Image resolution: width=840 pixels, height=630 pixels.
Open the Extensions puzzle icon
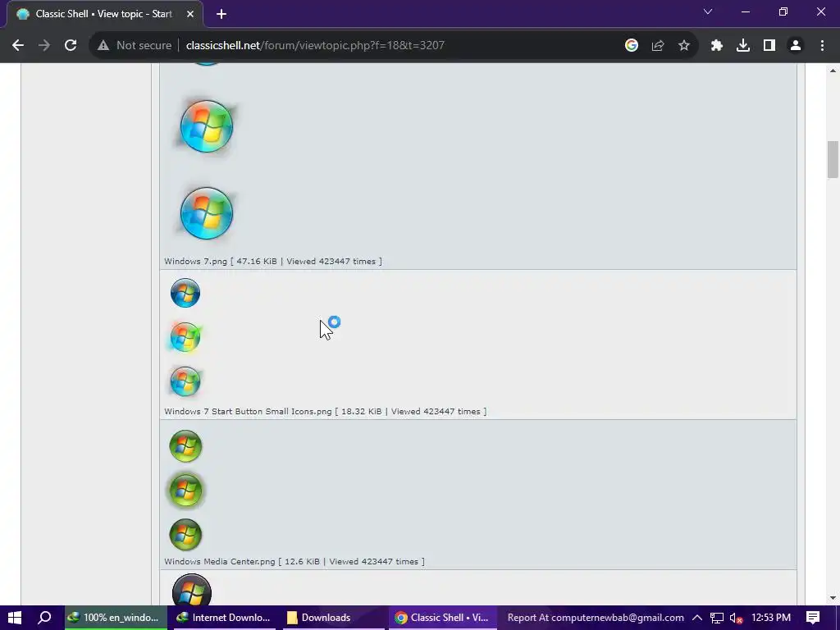pyautogui.click(x=717, y=46)
